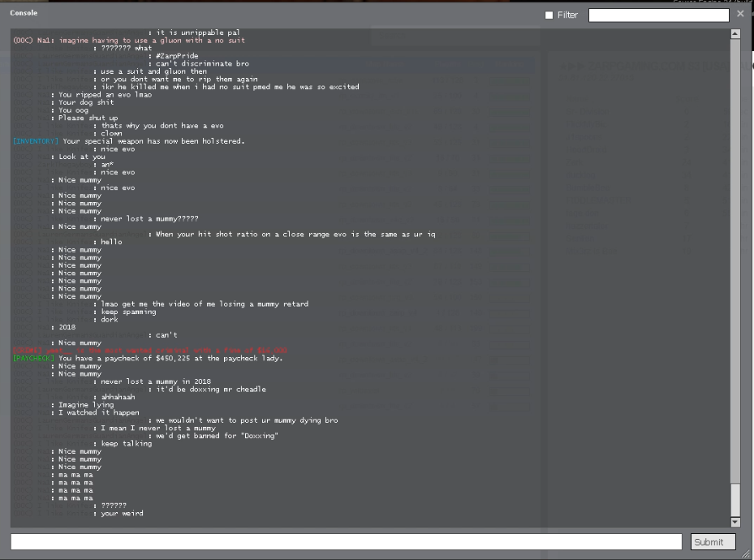Screen dimensions: 754x560
Task: Click the console scrollbar up arrow
Action: pos(735,33)
